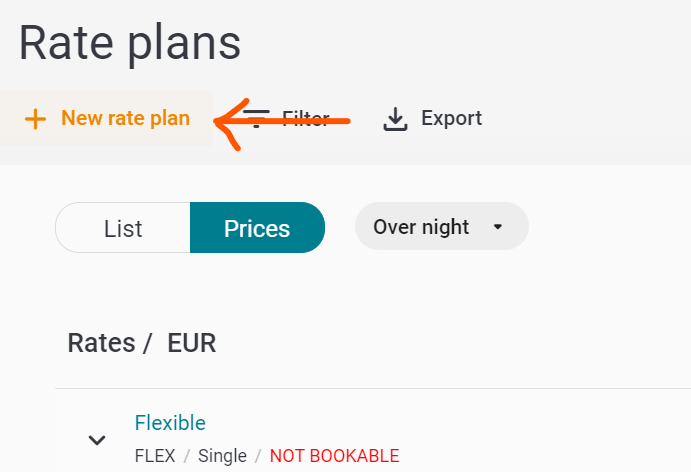Click the Single label under Flexible
Screen dimensions: 691x472
pyautogui.click(x=222, y=456)
